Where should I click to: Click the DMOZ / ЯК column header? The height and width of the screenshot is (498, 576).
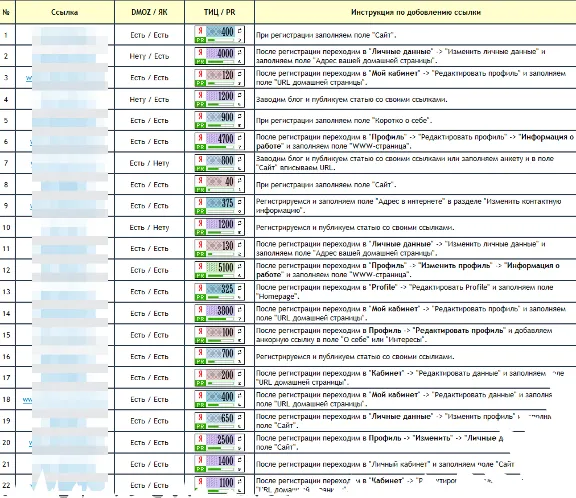(149, 12)
